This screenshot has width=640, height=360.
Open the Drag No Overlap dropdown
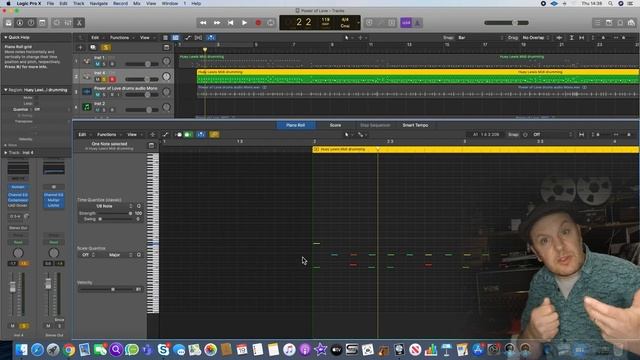(535, 38)
